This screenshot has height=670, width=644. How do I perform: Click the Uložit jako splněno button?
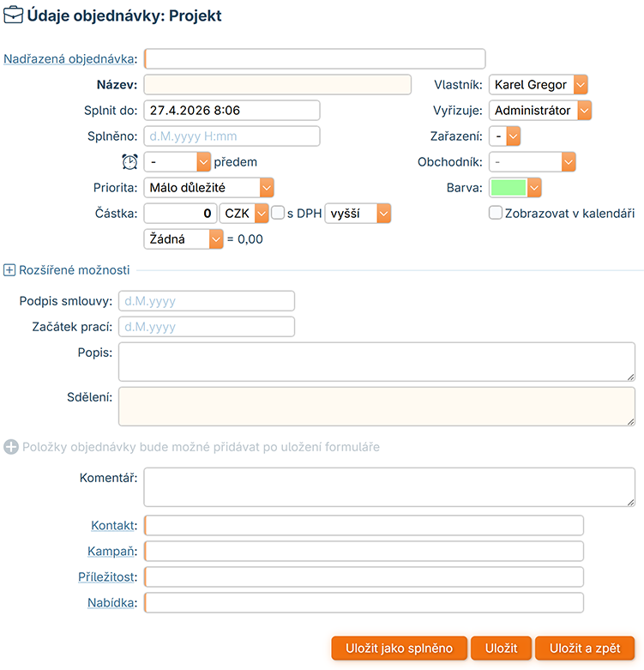(399, 648)
